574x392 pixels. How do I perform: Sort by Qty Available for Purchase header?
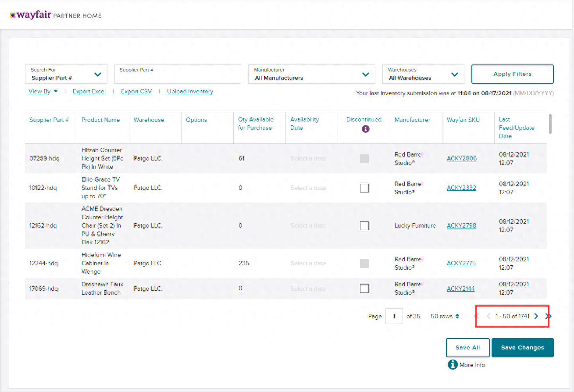256,124
